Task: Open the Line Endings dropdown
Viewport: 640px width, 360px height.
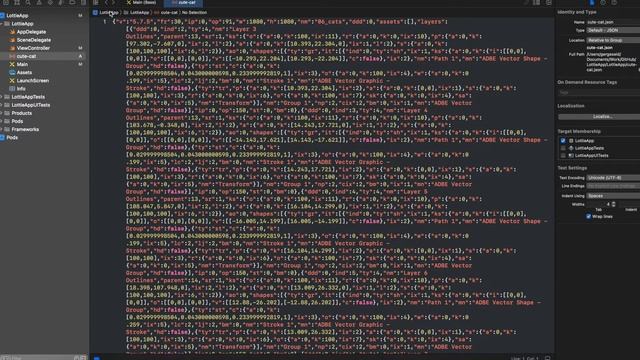Action: coord(613,186)
